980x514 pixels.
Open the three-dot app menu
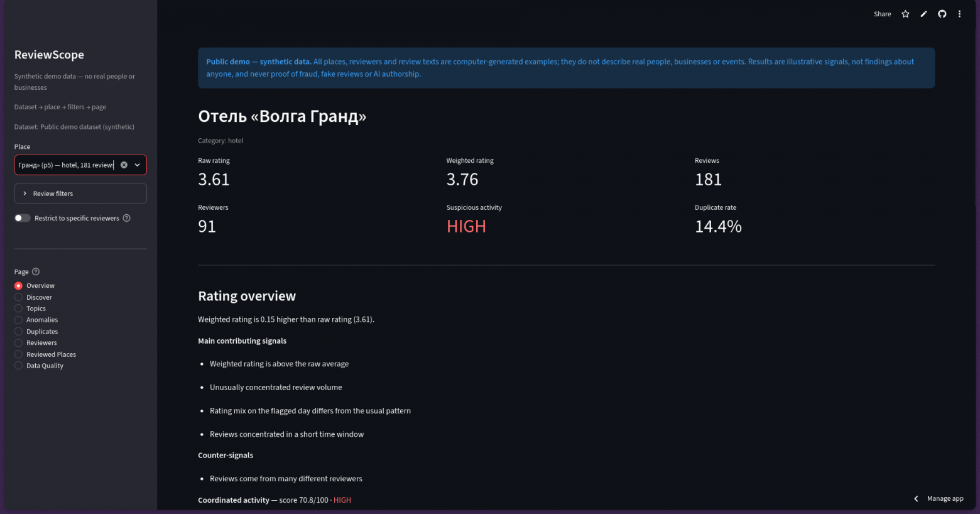click(959, 14)
